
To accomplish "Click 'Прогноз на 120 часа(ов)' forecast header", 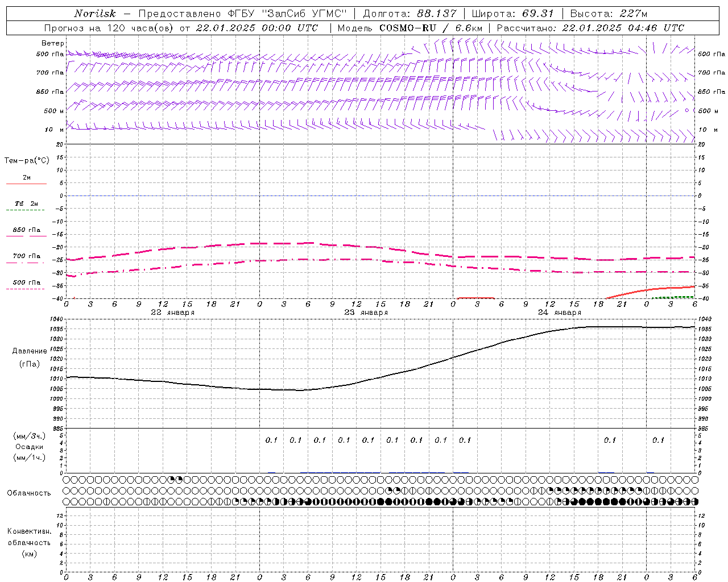I will tap(109, 28).
